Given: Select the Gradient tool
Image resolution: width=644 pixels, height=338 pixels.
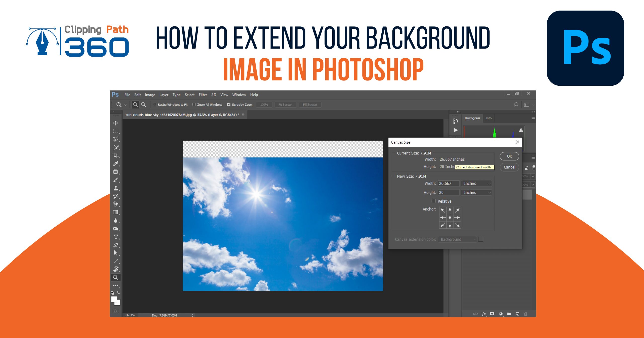Looking at the screenshot, I should (115, 212).
